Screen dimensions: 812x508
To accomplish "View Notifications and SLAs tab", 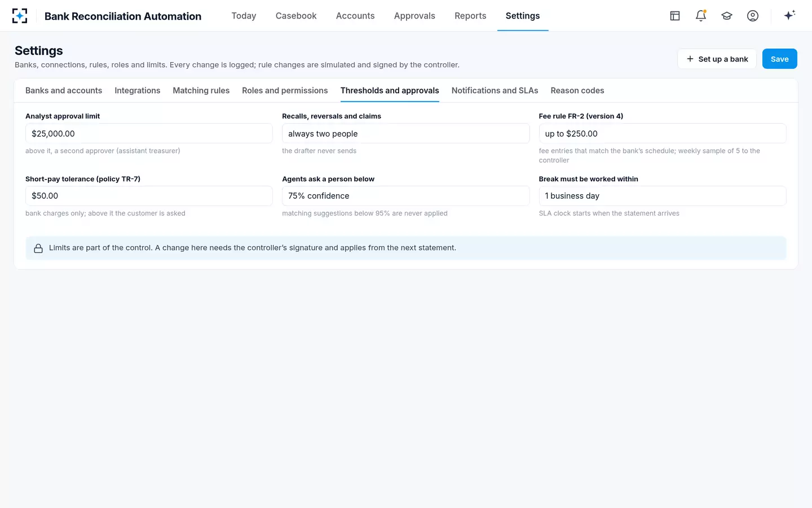I will click(x=495, y=90).
